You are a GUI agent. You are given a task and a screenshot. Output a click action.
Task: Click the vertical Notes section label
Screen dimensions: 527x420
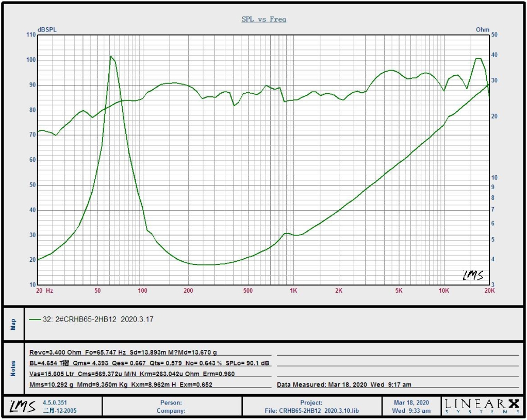(x=13, y=368)
